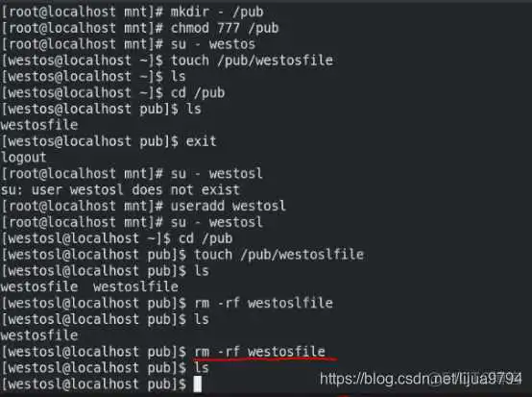532x397 pixels.
Task: Click the mkdir - /pub command line
Action: [x=217, y=12]
